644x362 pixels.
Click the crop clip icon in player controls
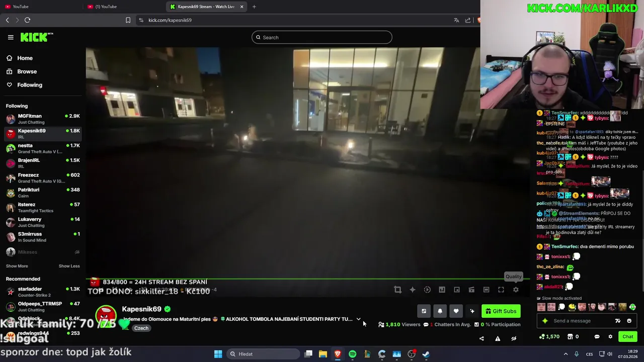pyautogui.click(x=397, y=290)
